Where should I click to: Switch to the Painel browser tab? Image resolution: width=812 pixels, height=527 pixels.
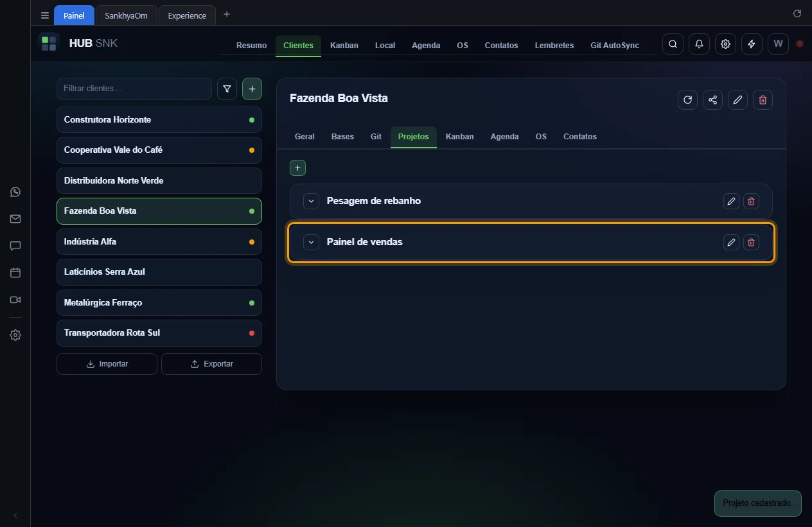[x=74, y=15]
